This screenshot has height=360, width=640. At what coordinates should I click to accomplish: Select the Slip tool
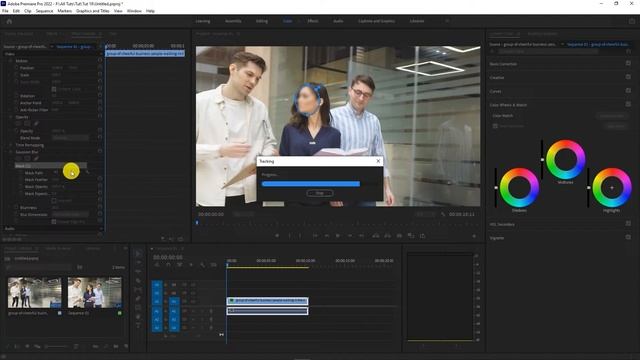point(138,290)
